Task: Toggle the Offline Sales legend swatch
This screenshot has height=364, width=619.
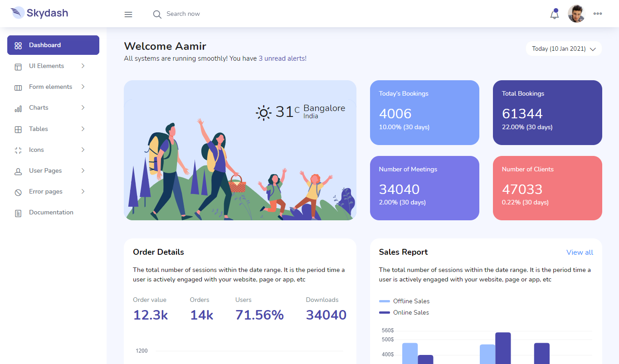Action: click(x=384, y=301)
